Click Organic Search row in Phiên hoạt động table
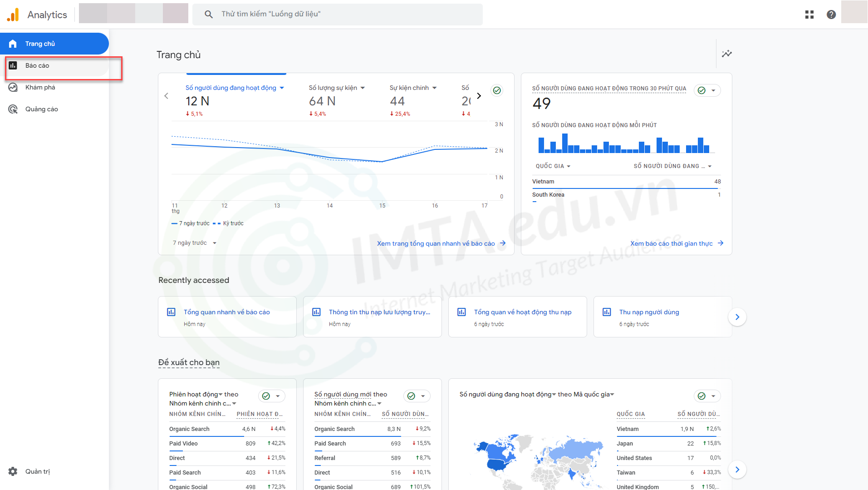The width and height of the screenshot is (868, 490). click(x=227, y=429)
